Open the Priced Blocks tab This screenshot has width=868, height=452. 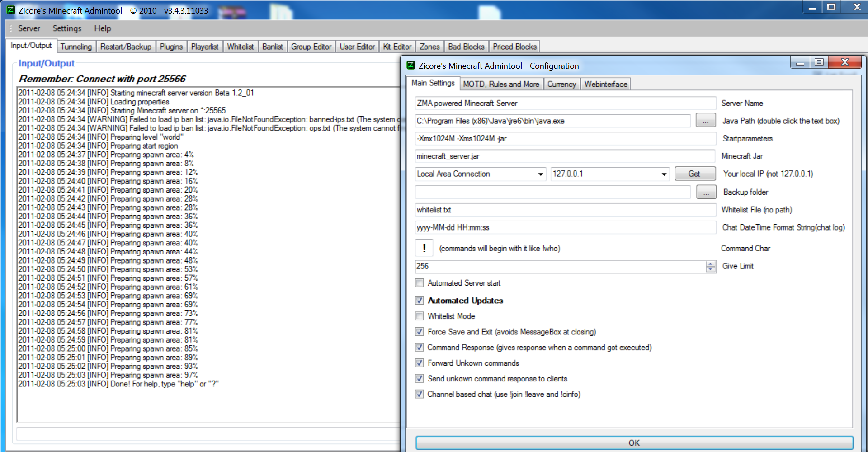click(514, 47)
